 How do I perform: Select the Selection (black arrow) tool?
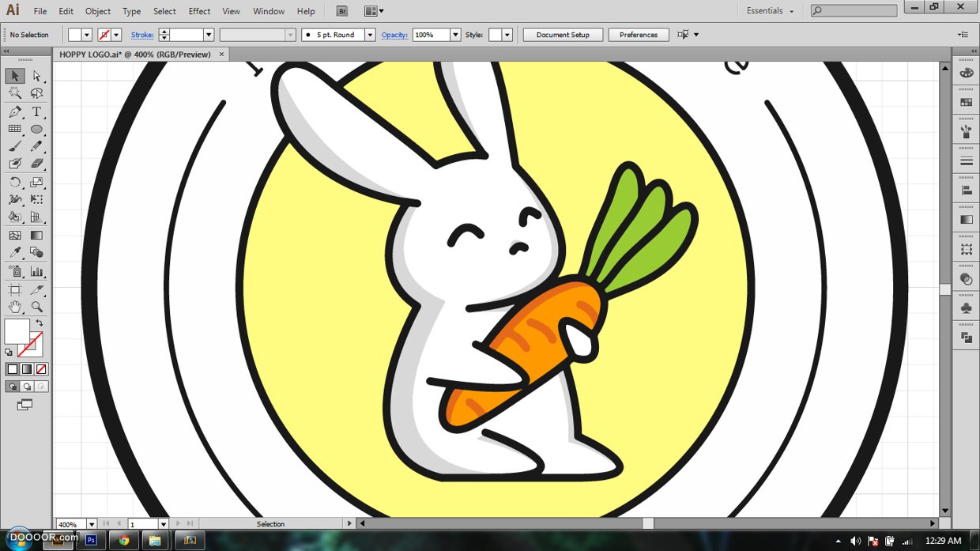coord(15,76)
